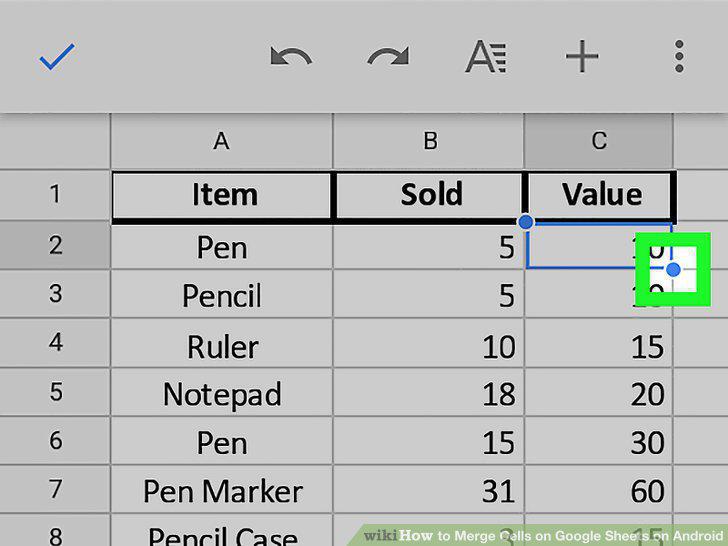Screen dimensions: 728x546
Task: Select the top-left selection handle of cell C2
Action: 526,222
